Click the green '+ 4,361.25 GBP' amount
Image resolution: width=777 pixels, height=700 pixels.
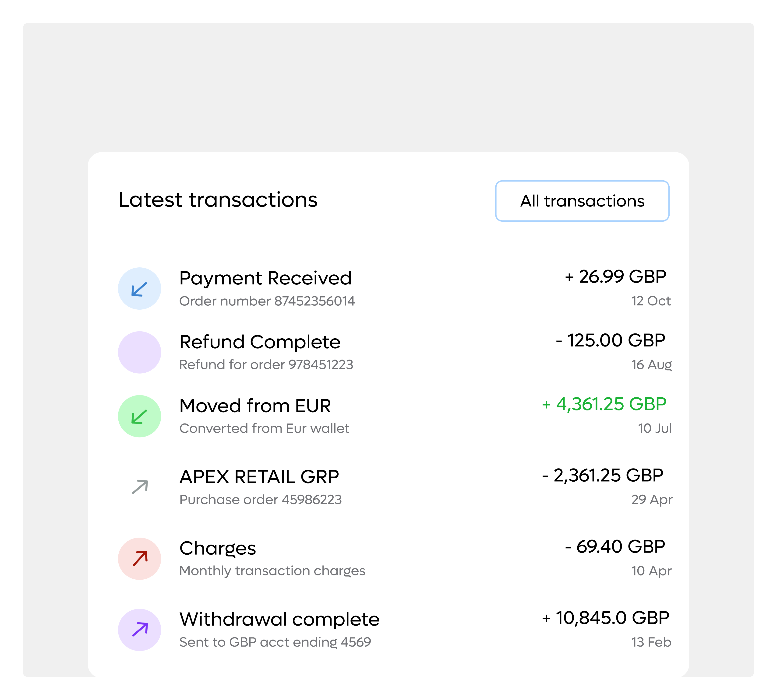(x=604, y=404)
